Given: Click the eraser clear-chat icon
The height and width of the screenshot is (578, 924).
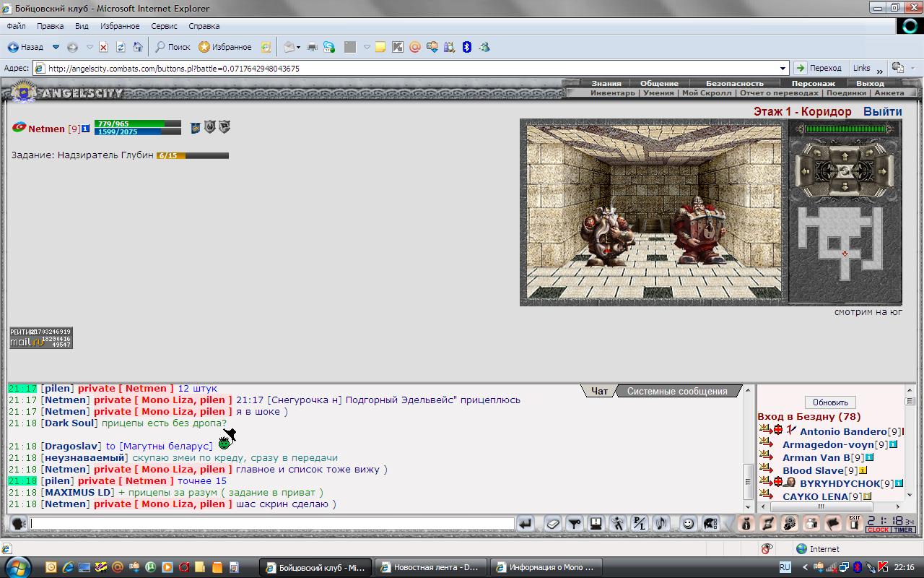Looking at the screenshot, I should coord(552,524).
